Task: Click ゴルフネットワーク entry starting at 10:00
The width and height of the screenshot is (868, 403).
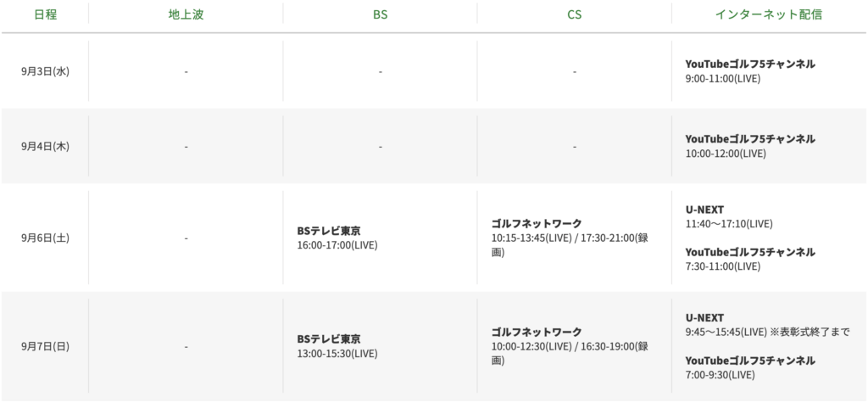Action: click(535, 332)
